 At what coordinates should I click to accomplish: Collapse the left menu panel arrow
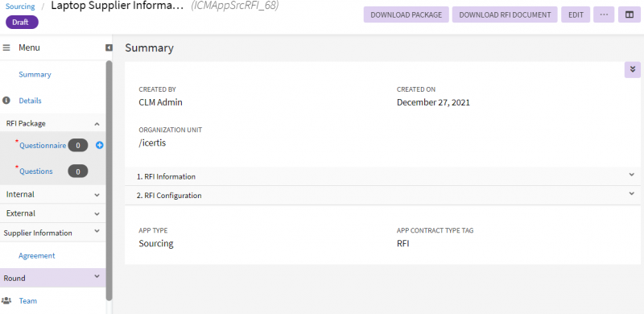coord(109,48)
